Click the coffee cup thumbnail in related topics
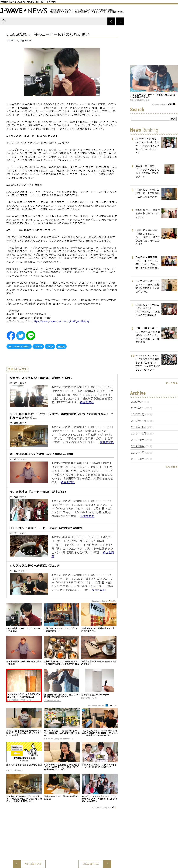178x868 pixels. [x=29, y=546]
